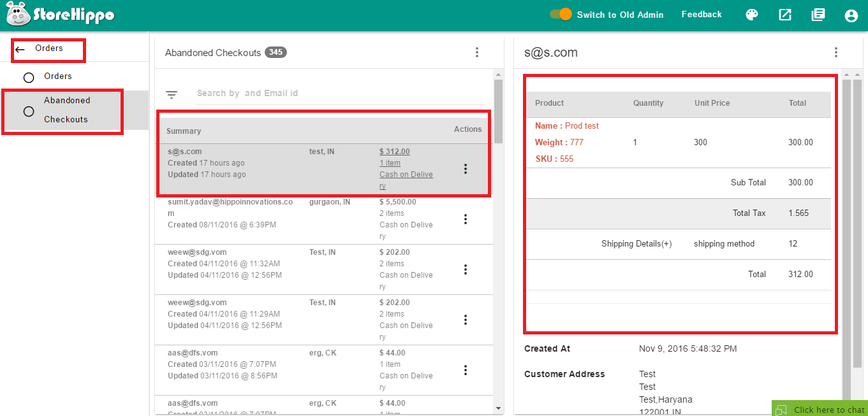Viewport: 868px width, 416px height.
Task: Open actions menu for s@s.com checkout row
Action: click(466, 169)
